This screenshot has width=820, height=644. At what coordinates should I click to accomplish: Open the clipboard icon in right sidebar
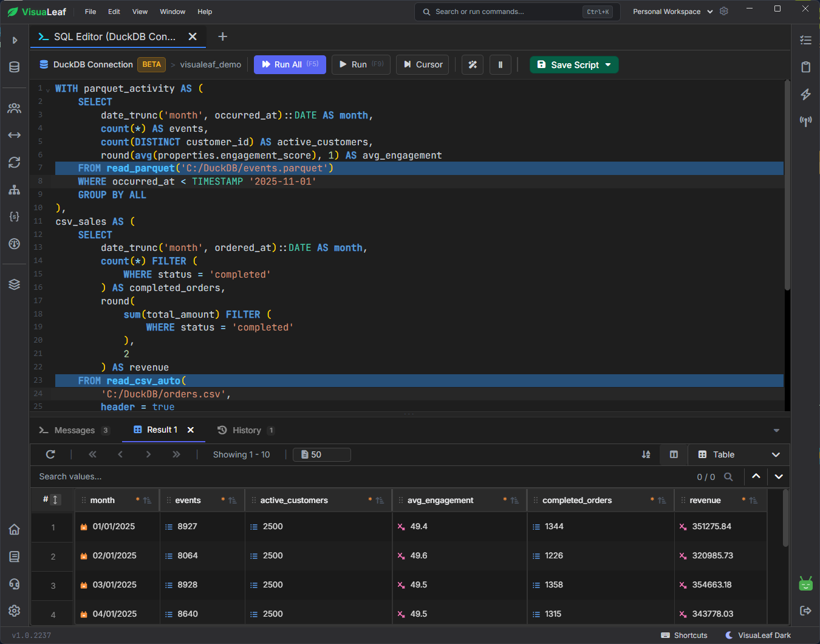[x=806, y=67]
